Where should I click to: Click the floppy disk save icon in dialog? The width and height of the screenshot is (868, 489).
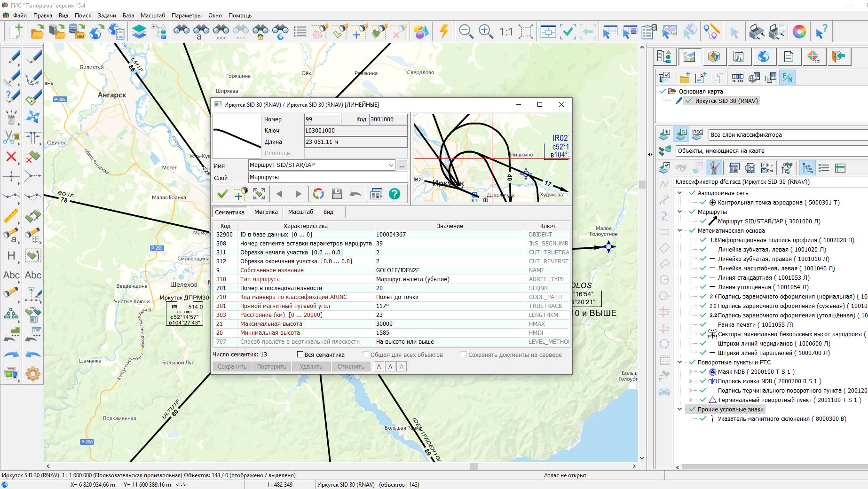click(337, 194)
